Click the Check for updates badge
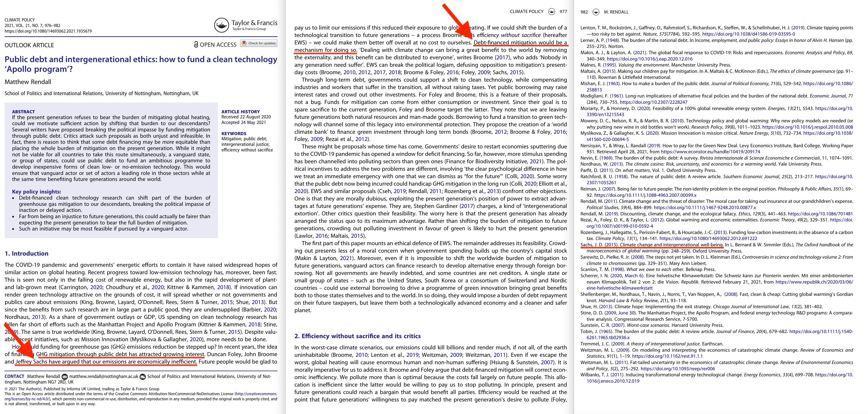Screen dimensions: 868x414 258,43
